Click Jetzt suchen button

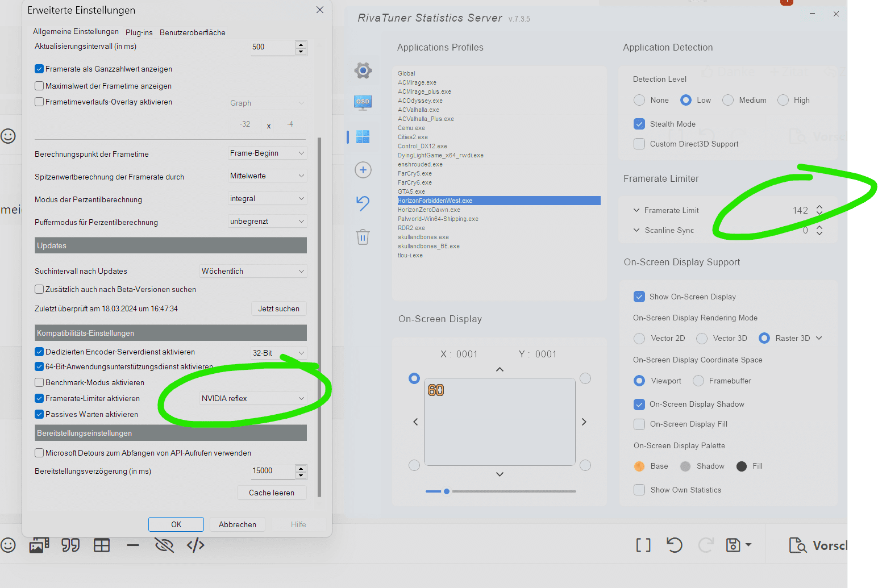pyautogui.click(x=279, y=308)
